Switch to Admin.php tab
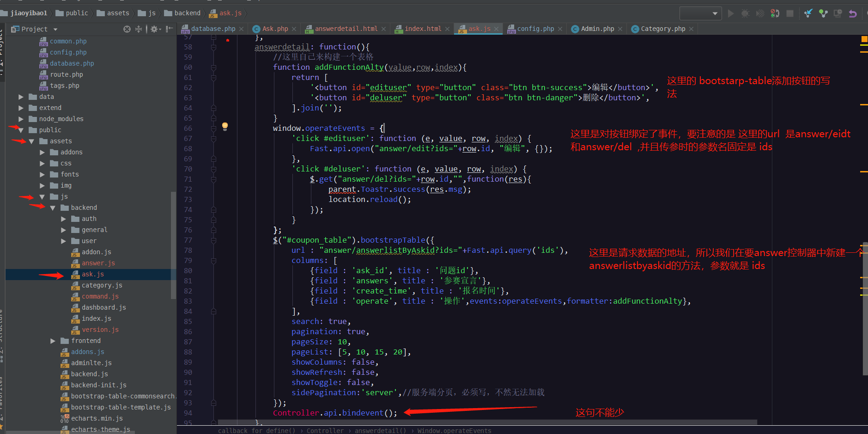 coord(597,29)
